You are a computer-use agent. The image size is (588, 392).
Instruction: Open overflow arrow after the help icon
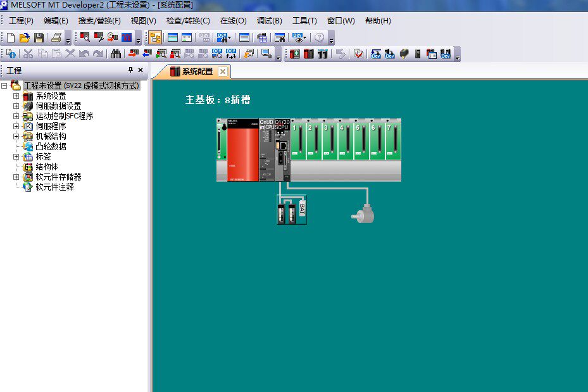[331, 41]
